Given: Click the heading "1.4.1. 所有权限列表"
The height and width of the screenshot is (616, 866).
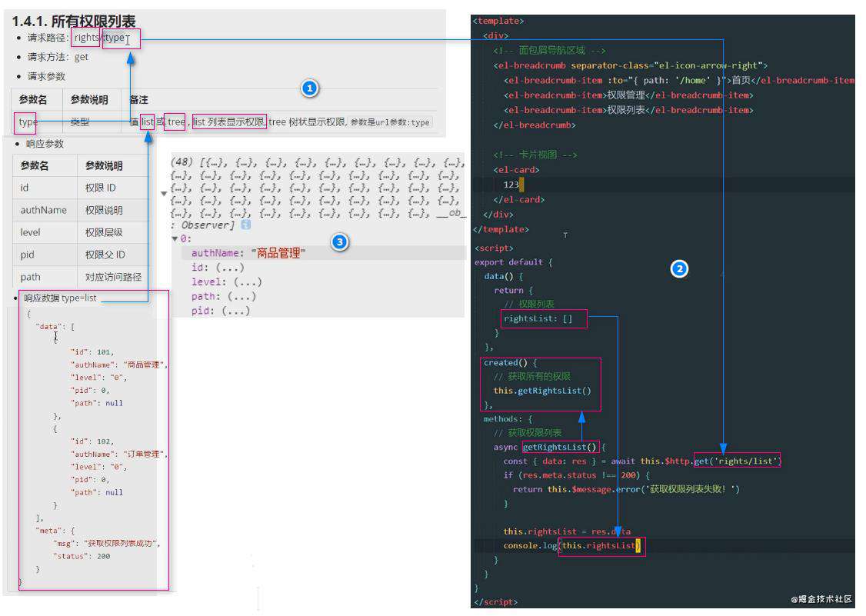Looking at the screenshot, I should 74,21.
